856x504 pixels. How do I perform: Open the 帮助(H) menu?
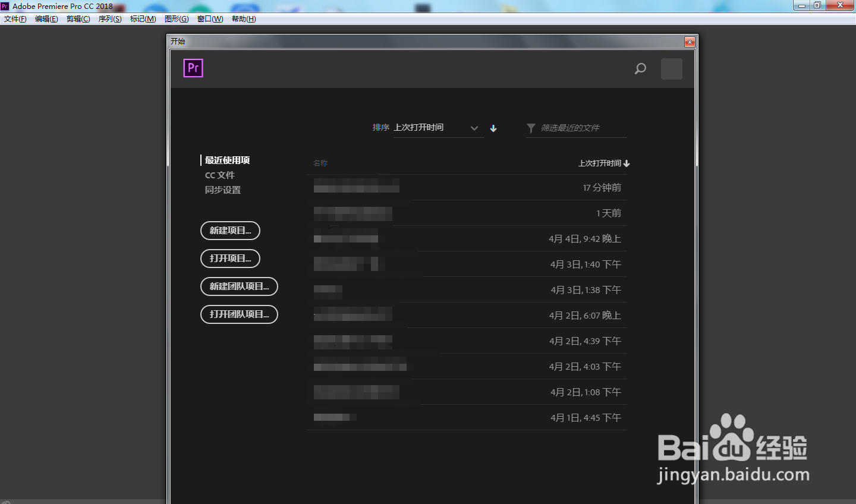point(244,19)
